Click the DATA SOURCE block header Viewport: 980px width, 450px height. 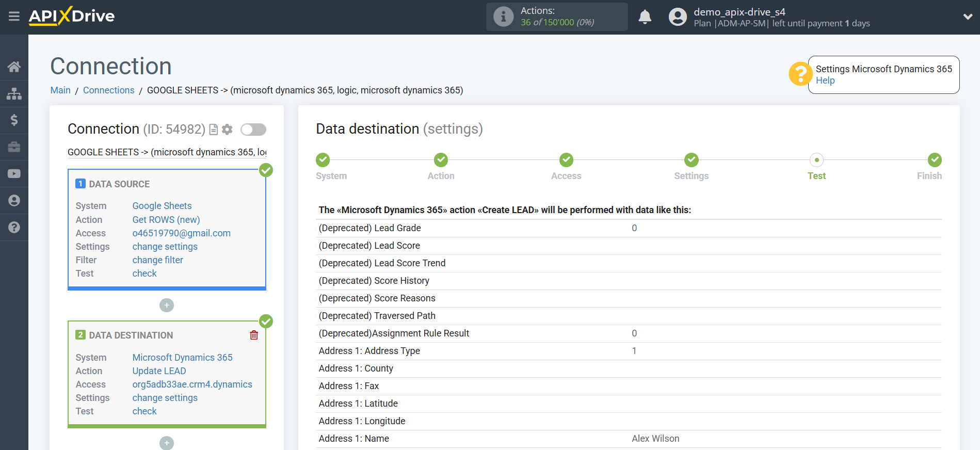pos(119,184)
